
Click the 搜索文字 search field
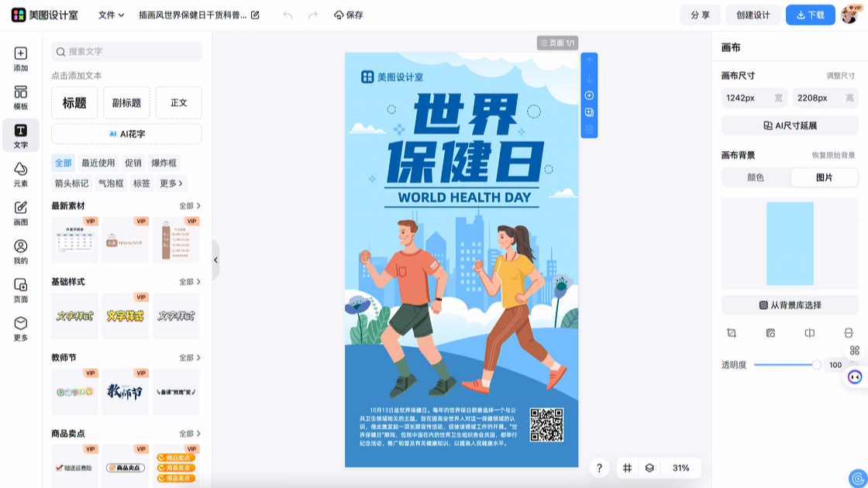[x=126, y=51]
